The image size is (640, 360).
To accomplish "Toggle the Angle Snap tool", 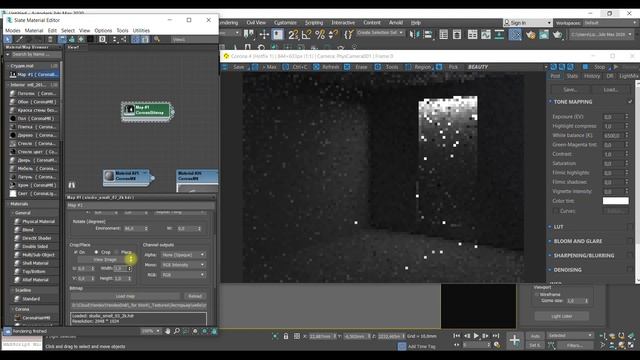I will pyautogui.click(x=307, y=35).
